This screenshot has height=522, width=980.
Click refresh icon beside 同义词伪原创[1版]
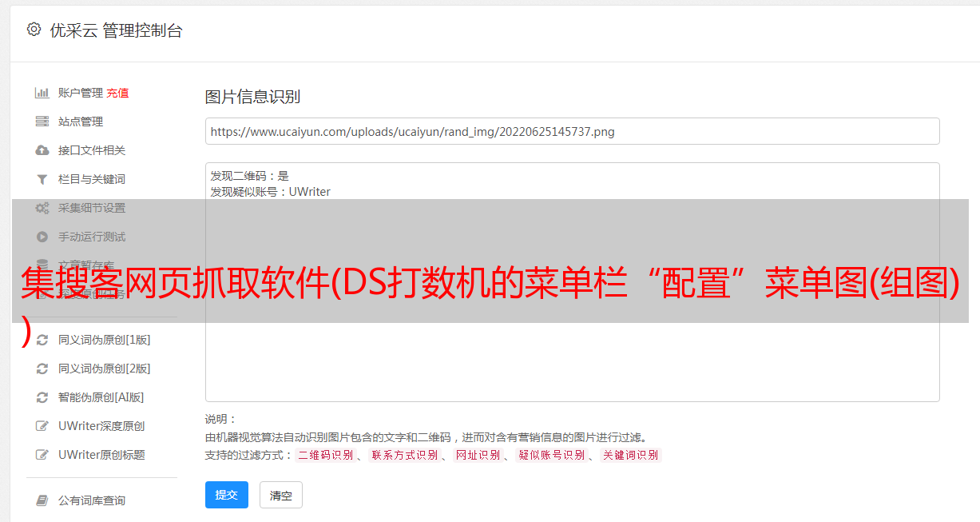pos(42,340)
